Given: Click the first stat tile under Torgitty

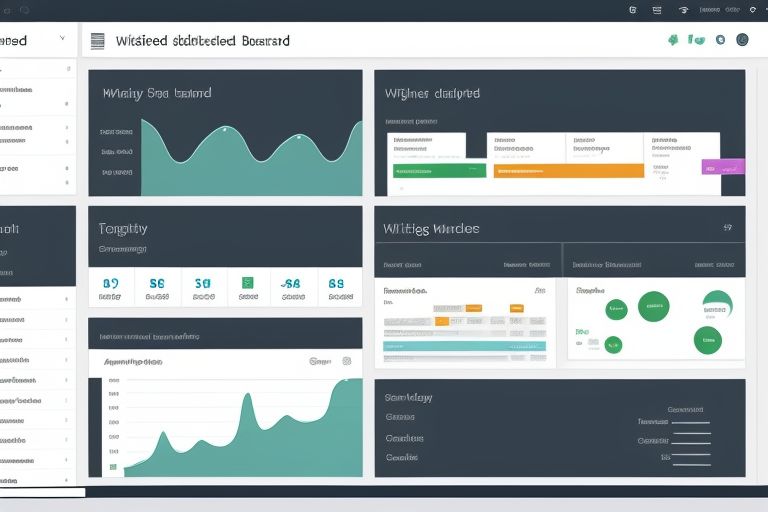Looking at the screenshot, I should coord(110,288).
